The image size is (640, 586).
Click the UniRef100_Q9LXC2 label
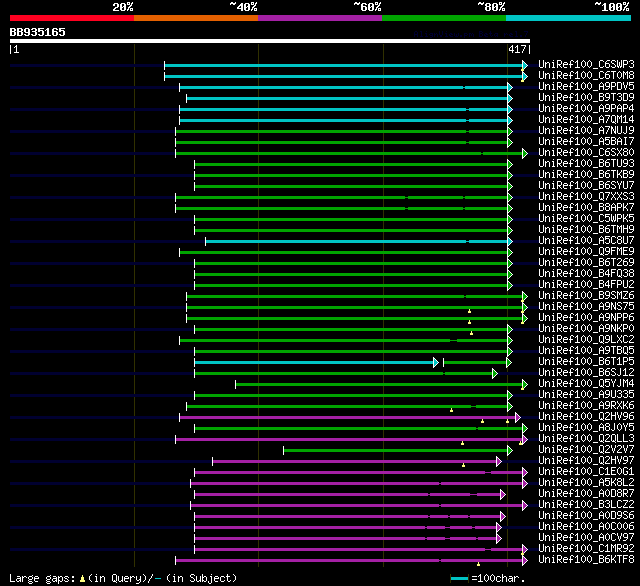pos(586,340)
